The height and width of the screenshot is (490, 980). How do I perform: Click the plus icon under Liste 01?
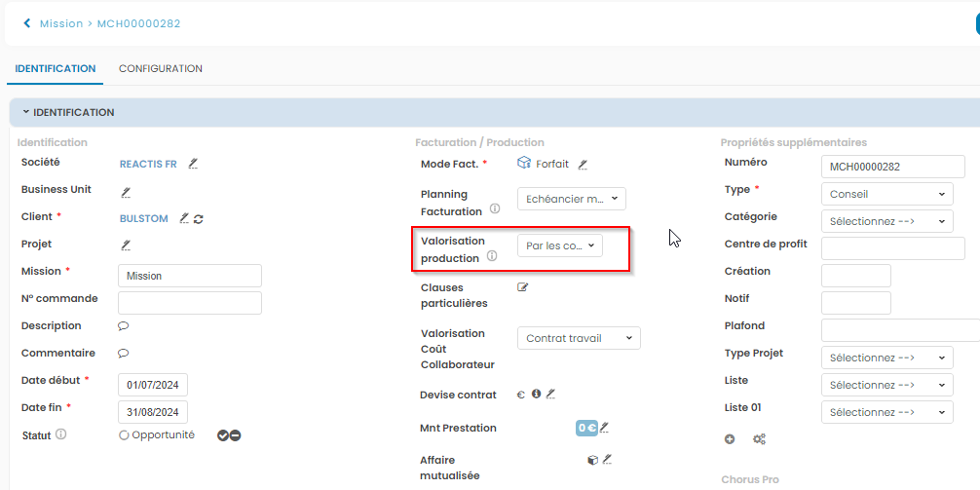[x=731, y=439]
